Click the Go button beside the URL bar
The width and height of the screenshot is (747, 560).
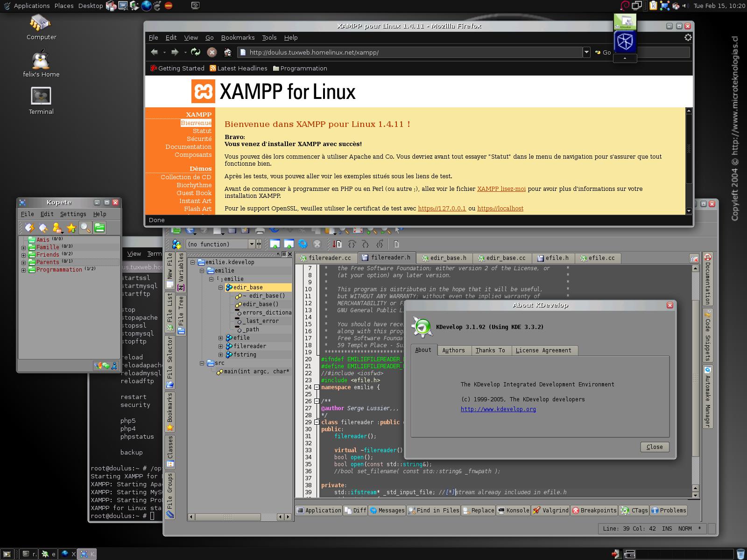[x=603, y=52]
